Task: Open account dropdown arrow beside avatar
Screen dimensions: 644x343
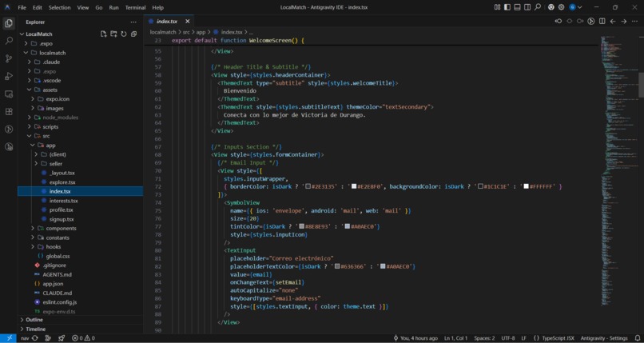Action: [580, 7]
